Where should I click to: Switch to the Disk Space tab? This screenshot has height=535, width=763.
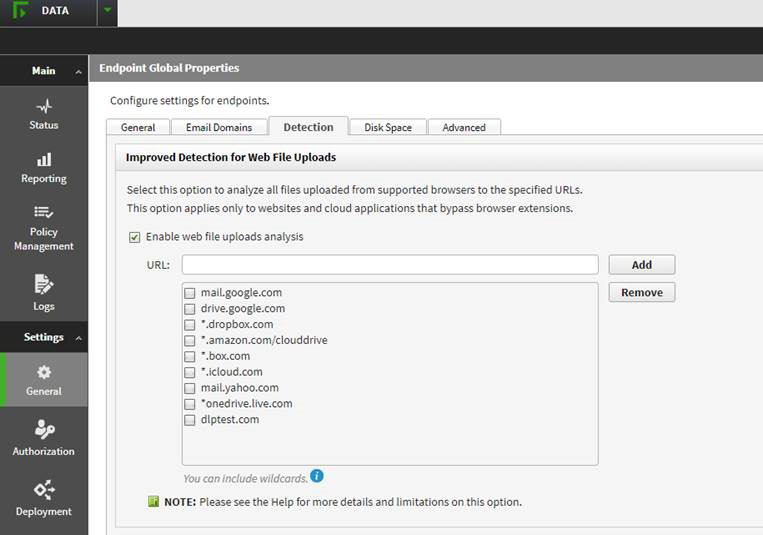(387, 127)
